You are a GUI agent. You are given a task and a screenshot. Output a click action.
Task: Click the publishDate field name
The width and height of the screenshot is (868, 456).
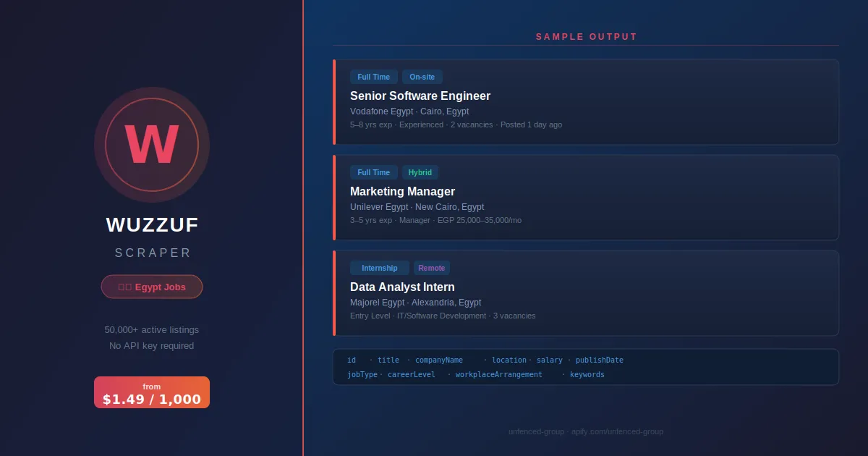pos(599,360)
